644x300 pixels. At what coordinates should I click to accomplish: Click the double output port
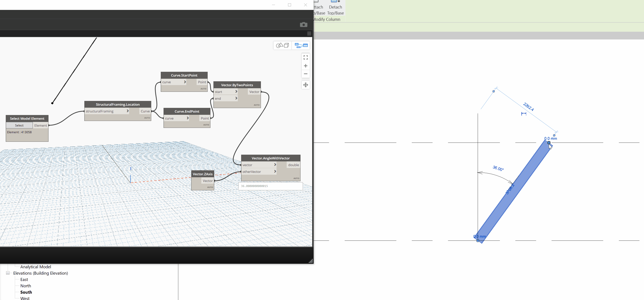pos(293,165)
